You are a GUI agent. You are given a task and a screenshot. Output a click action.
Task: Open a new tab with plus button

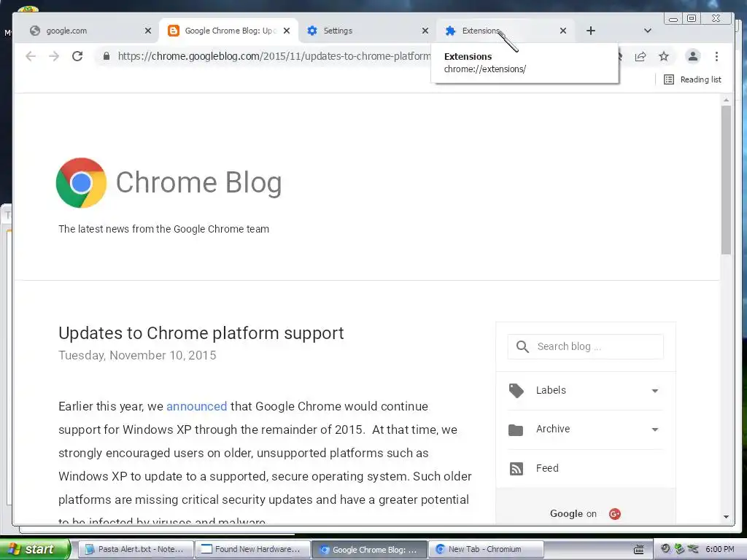591,31
